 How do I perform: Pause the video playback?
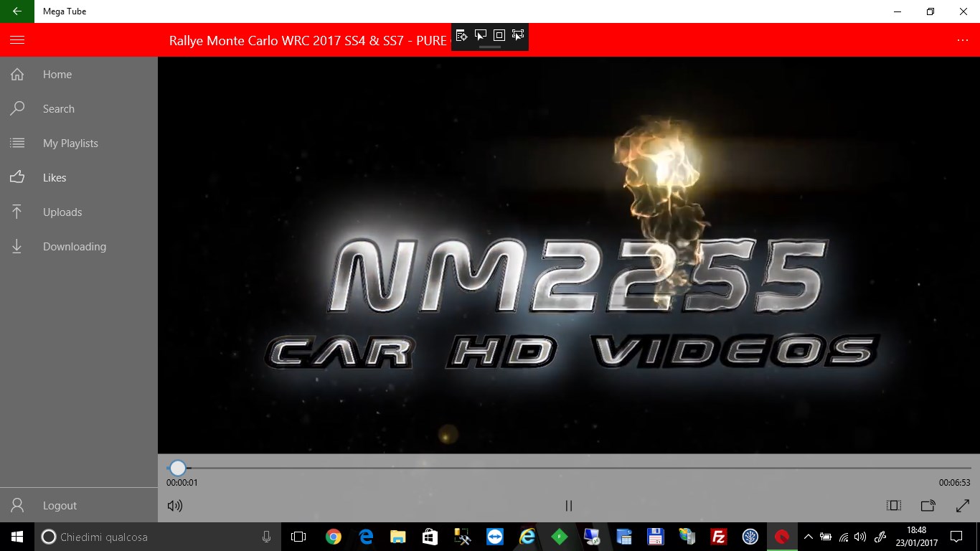point(569,506)
